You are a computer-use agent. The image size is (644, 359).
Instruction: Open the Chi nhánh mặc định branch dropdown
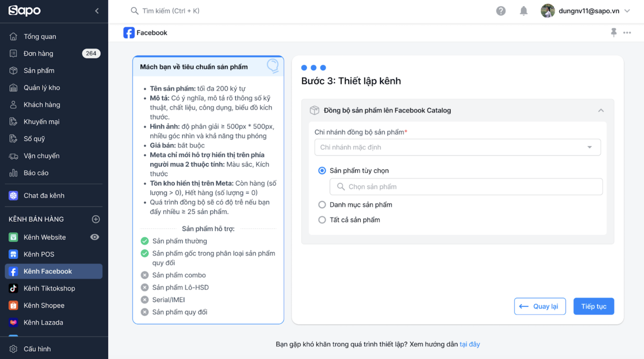click(457, 147)
